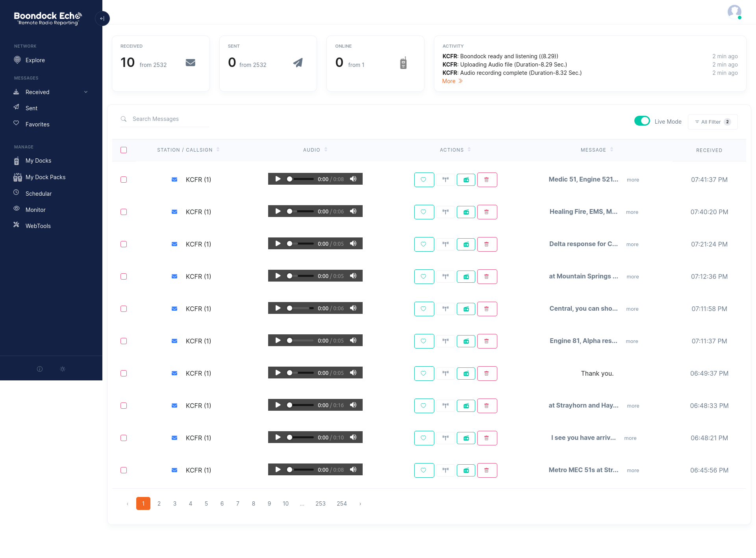Open Favorites in the Messages menu

click(x=37, y=124)
